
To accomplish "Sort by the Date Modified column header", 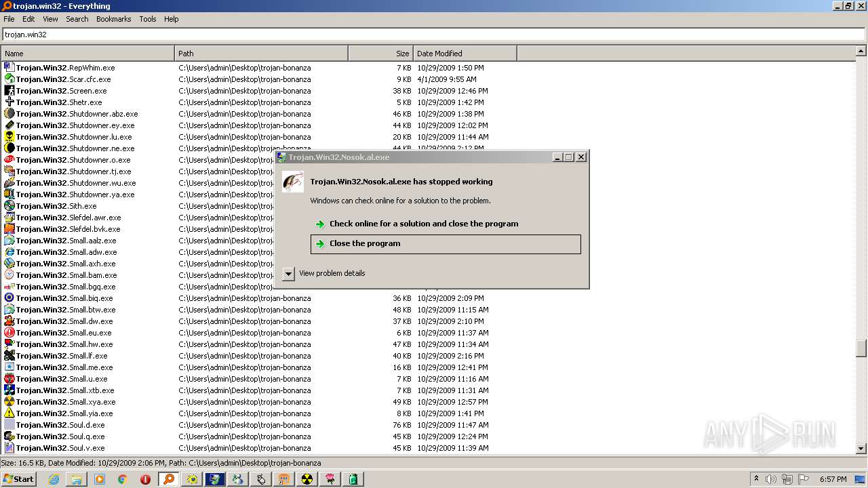I will point(465,54).
